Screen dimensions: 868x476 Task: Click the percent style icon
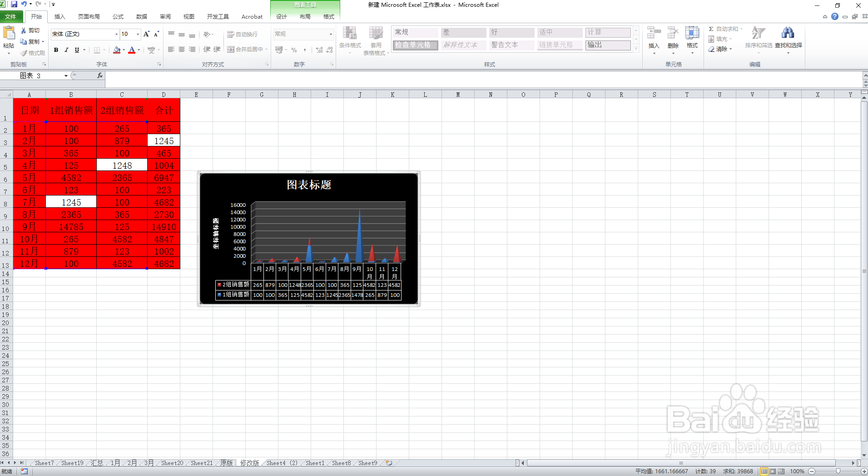(294, 50)
